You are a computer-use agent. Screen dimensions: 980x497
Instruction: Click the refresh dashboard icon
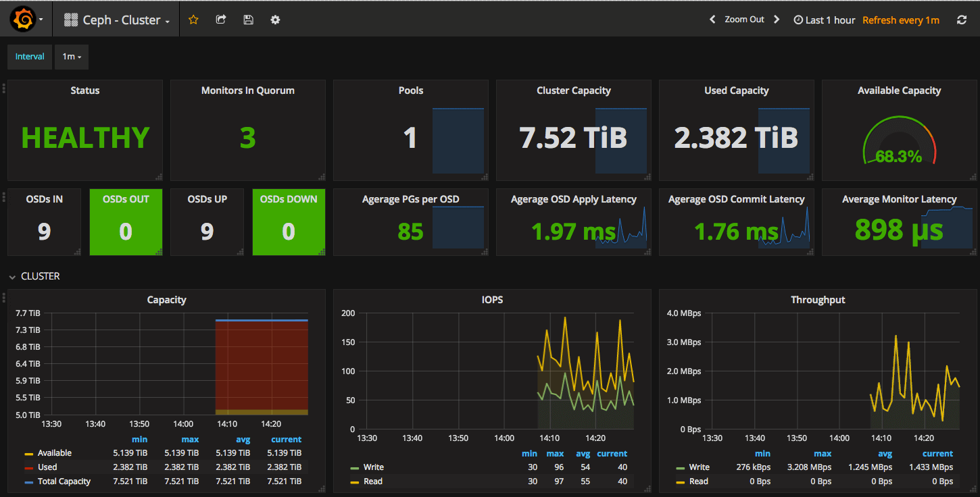(962, 20)
